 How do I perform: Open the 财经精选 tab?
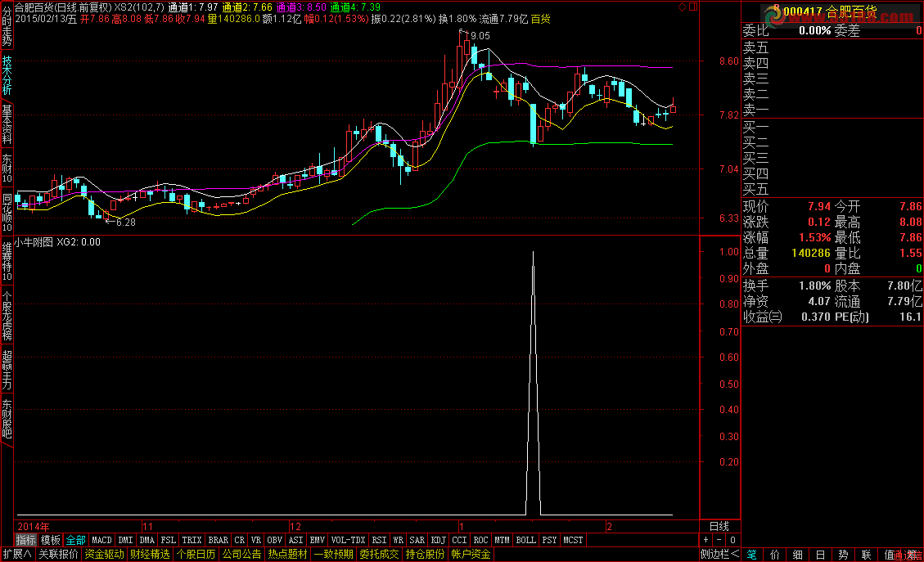point(151,555)
